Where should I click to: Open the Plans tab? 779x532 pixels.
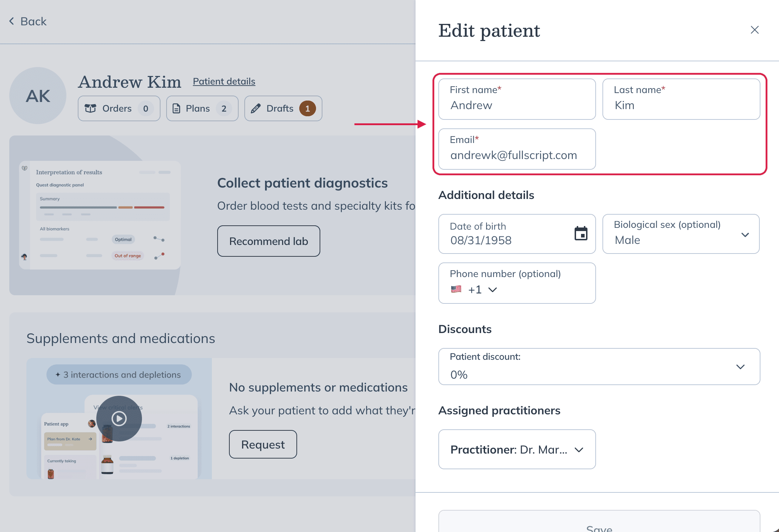(x=202, y=108)
